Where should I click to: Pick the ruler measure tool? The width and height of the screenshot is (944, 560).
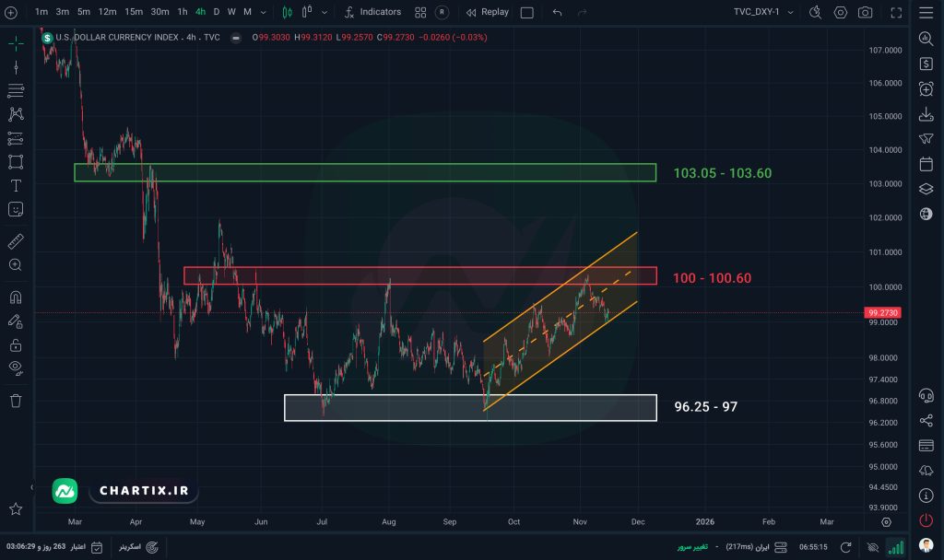[x=16, y=241]
